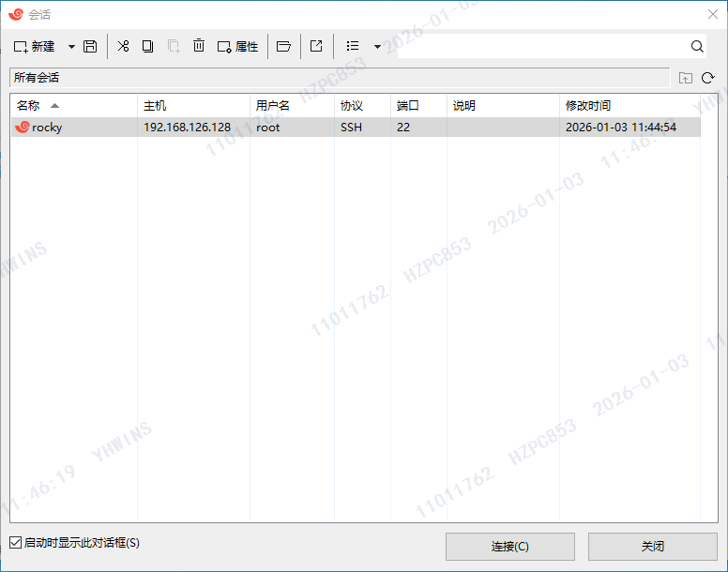Click the 所有会话 path field

[x=340, y=78]
